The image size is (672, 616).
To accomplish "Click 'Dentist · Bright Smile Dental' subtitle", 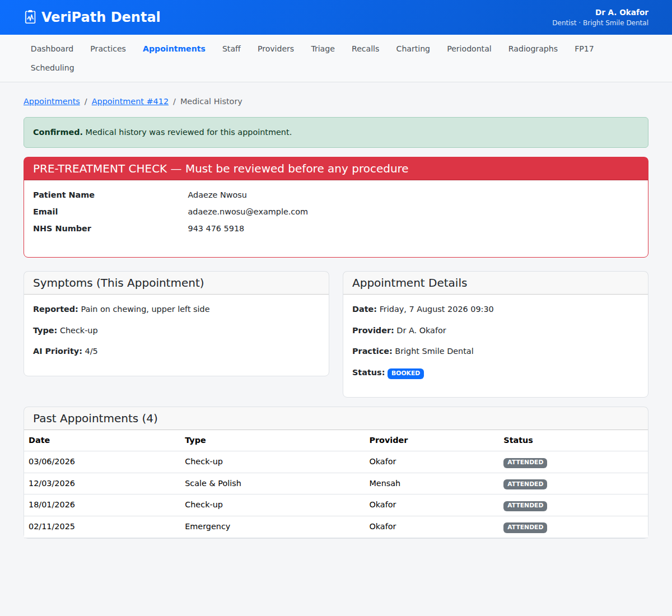I will 600,23.
